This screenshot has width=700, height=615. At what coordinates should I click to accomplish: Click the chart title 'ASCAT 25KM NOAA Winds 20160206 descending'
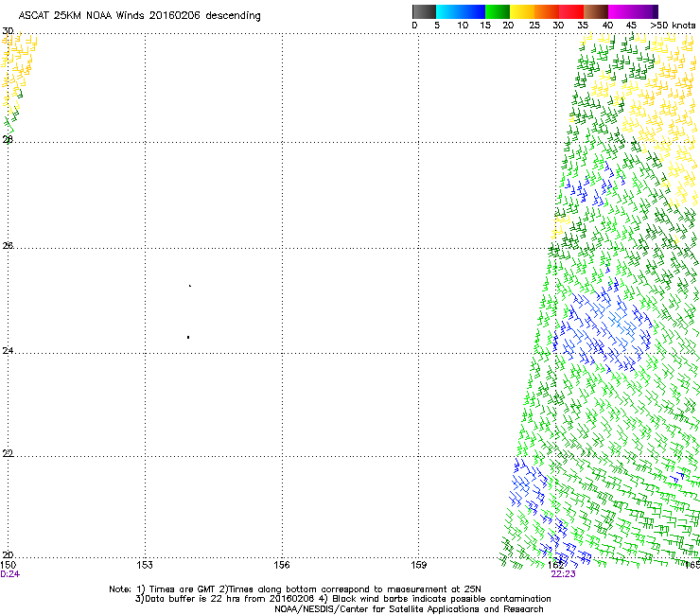139,16
